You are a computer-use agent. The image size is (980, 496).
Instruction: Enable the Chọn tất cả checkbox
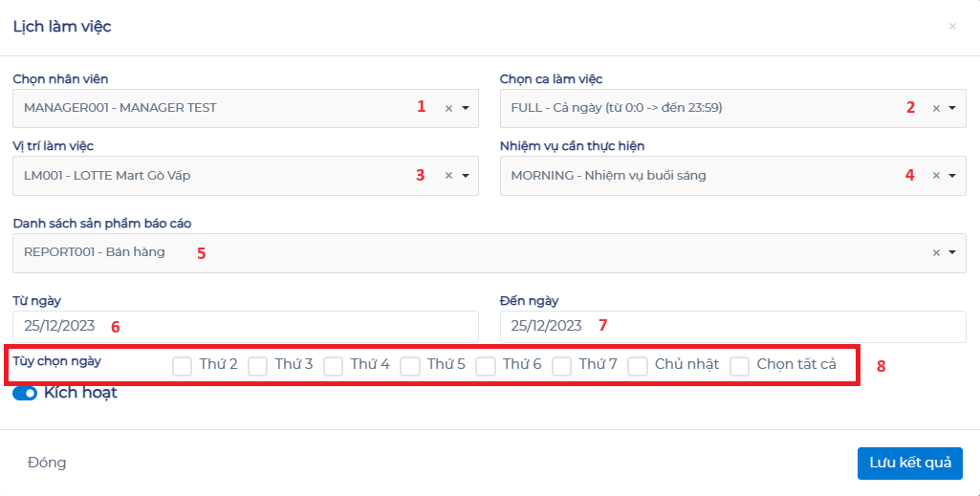(x=739, y=365)
